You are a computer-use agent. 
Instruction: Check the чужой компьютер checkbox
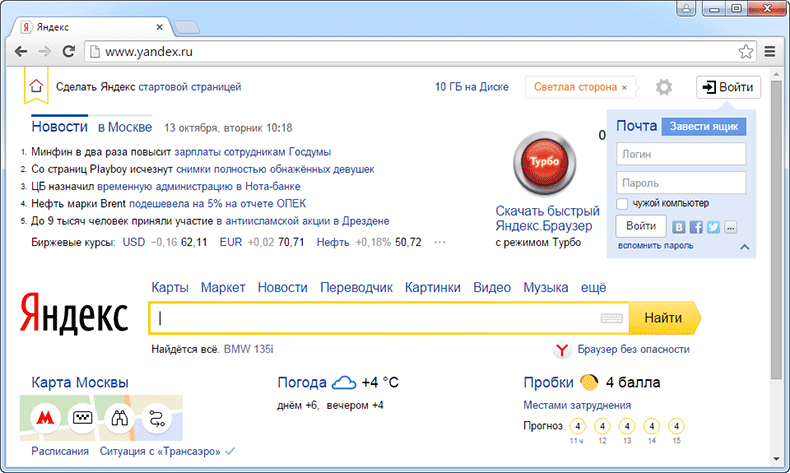pos(622,204)
